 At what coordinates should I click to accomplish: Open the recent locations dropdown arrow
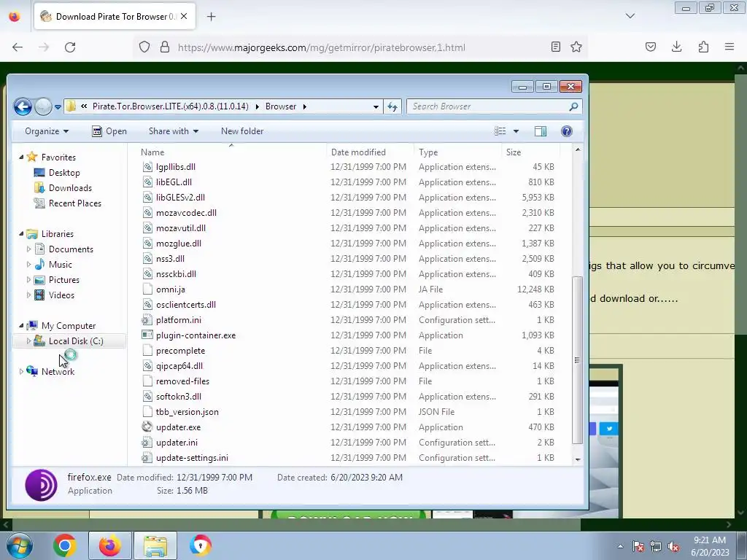point(58,106)
